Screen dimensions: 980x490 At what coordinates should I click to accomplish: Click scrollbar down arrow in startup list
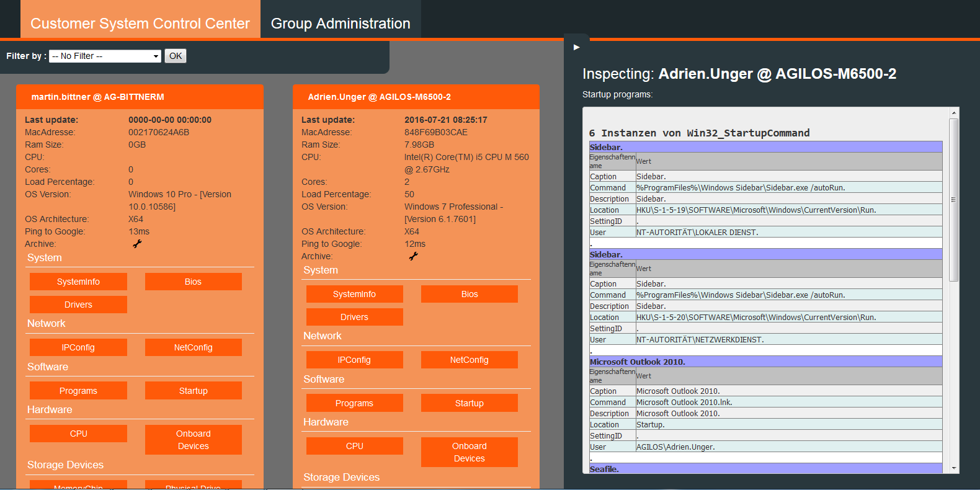coord(954,468)
